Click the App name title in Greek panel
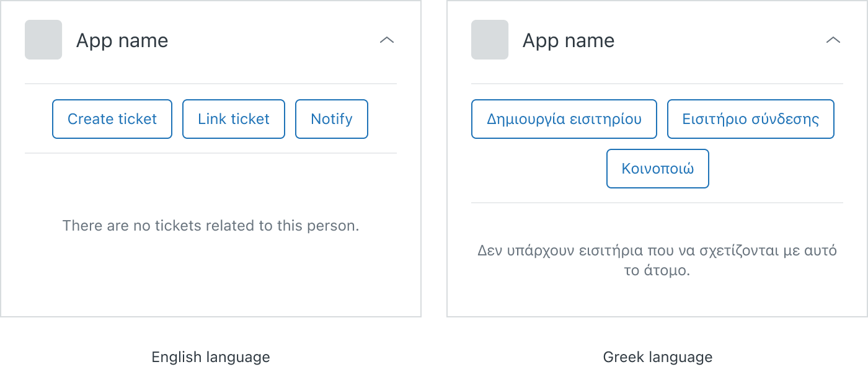Viewport: 868px width, 367px height. (569, 40)
